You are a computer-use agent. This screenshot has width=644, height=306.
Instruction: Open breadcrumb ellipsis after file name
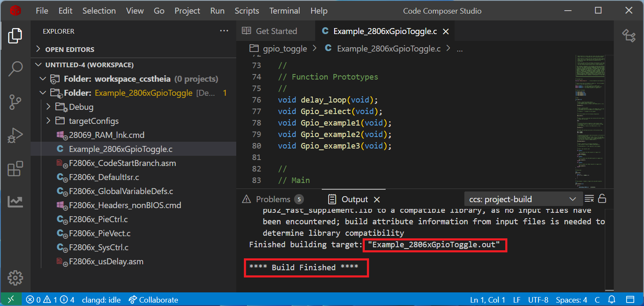tap(459, 49)
